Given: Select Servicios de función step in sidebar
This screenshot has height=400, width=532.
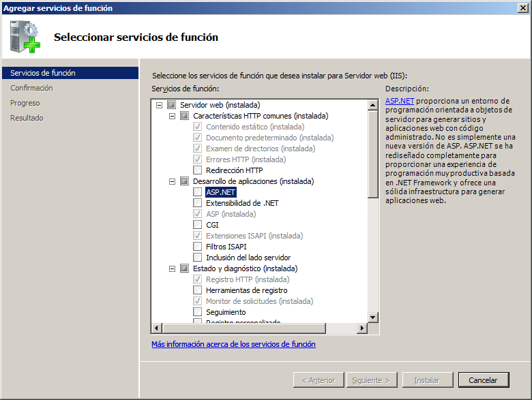Looking at the screenshot, I should pyautogui.click(x=43, y=73).
